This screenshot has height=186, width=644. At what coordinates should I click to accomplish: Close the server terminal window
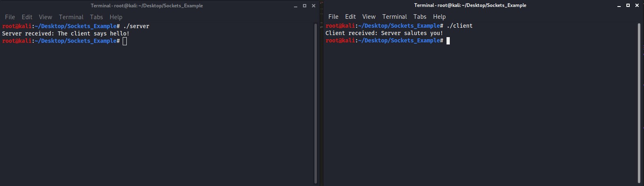pyautogui.click(x=314, y=6)
